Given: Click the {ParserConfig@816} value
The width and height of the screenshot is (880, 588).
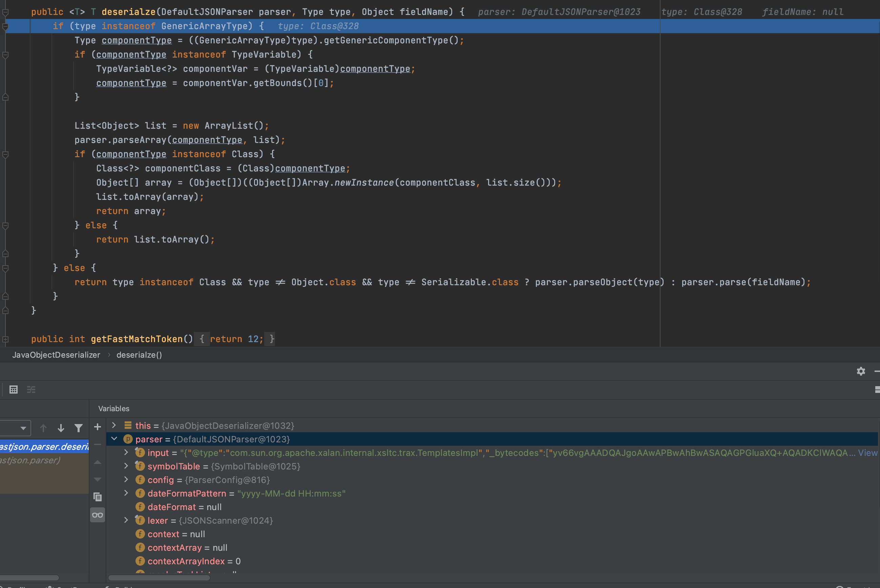Looking at the screenshot, I should [x=227, y=480].
